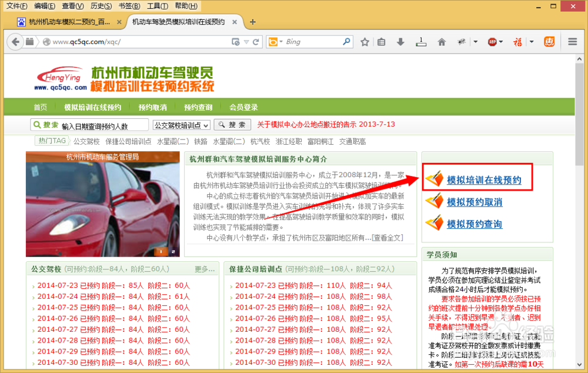Click the bird-like extension icon
Viewport: 588px width, 373px height.
pyautogui.click(x=462, y=42)
